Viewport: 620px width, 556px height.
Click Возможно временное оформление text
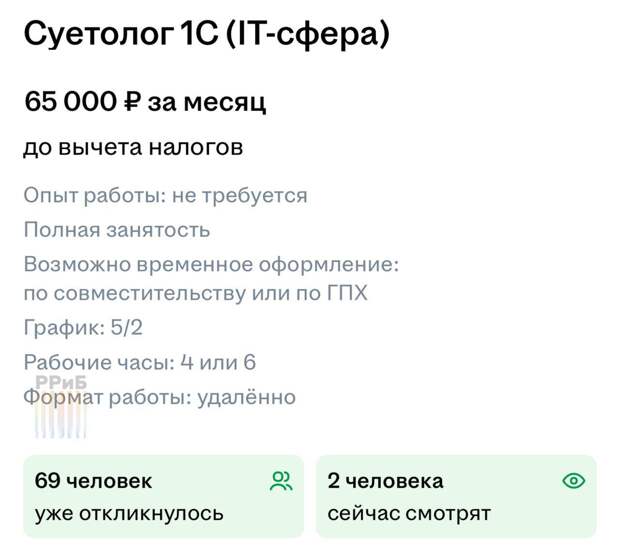(211, 264)
